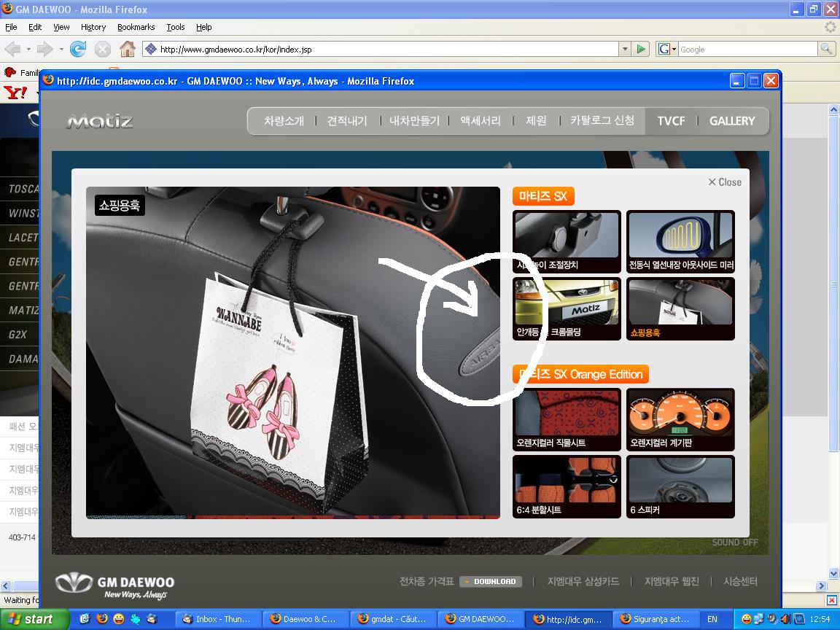Open the fog lamp chrome molding thumbnail
Screen dimensions: 840x630
point(567,308)
